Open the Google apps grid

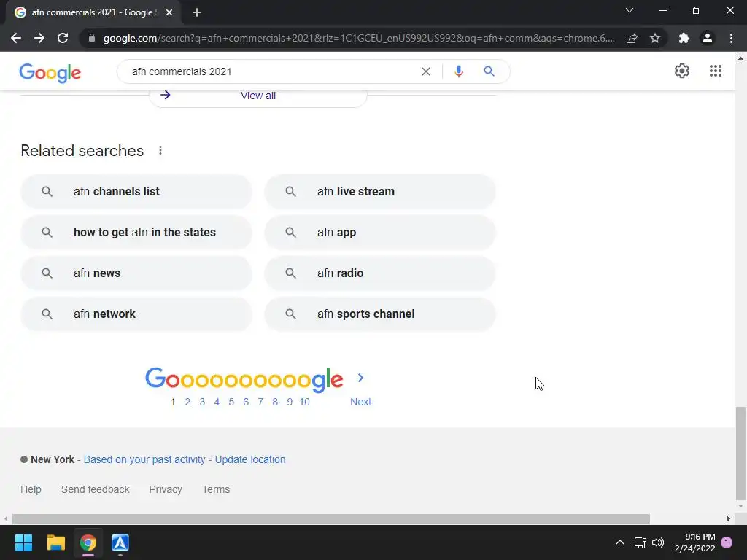pyautogui.click(x=716, y=71)
